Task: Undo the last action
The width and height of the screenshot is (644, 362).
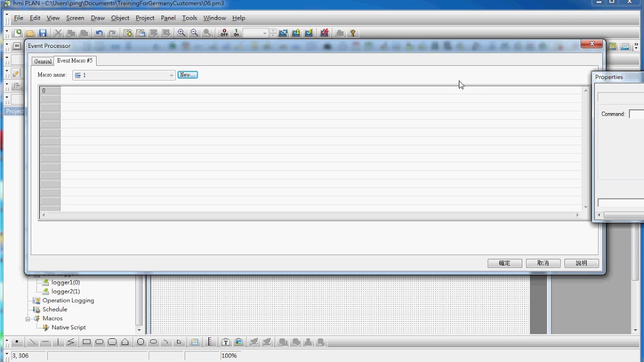Action: click(99, 33)
